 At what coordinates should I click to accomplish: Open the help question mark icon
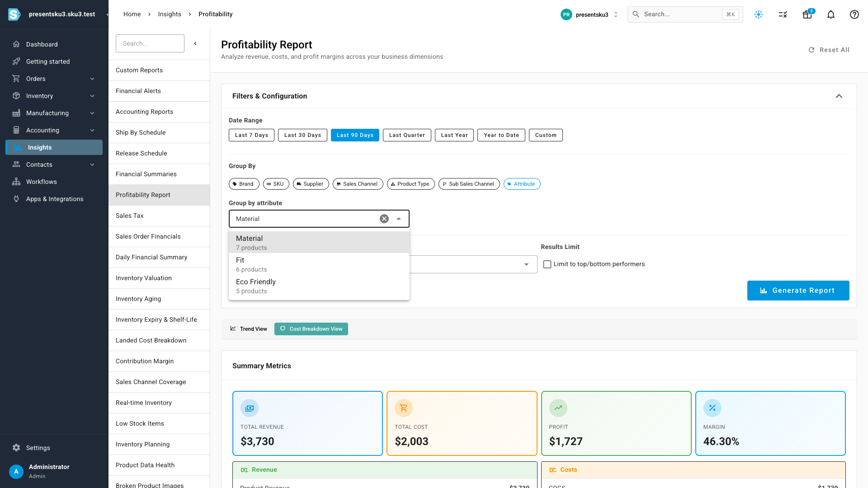coord(854,14)
